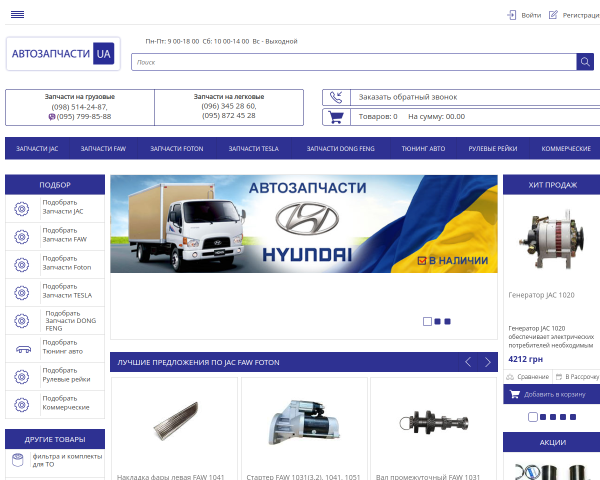
Task: Open ЗАПЧАСТИ TESLA menu item
Action: coord(254,149)
